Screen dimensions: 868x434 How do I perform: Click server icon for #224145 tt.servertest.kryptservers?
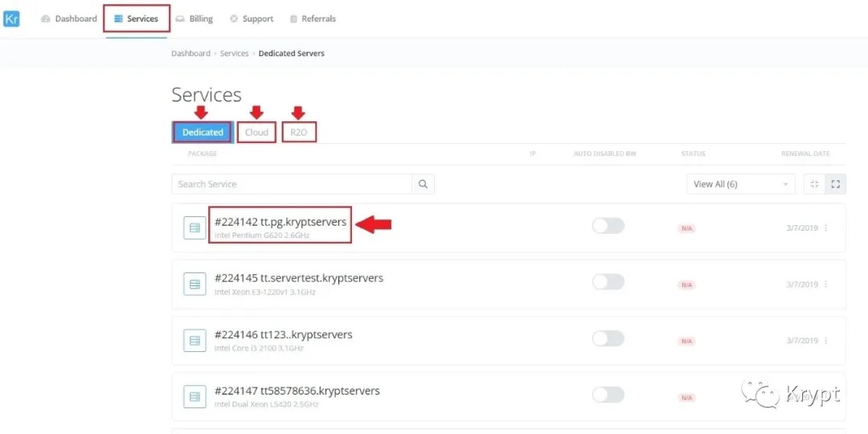click(194, 284)
